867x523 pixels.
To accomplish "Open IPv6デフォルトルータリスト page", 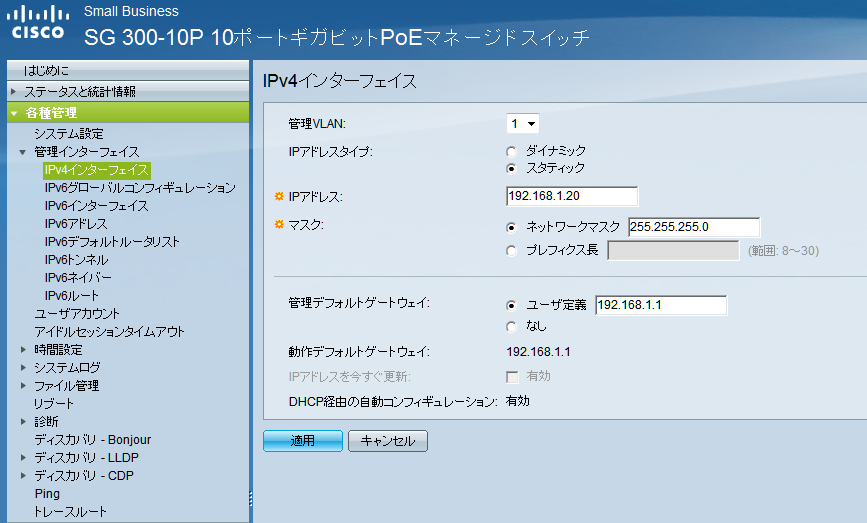I will (x=112, y=242).
